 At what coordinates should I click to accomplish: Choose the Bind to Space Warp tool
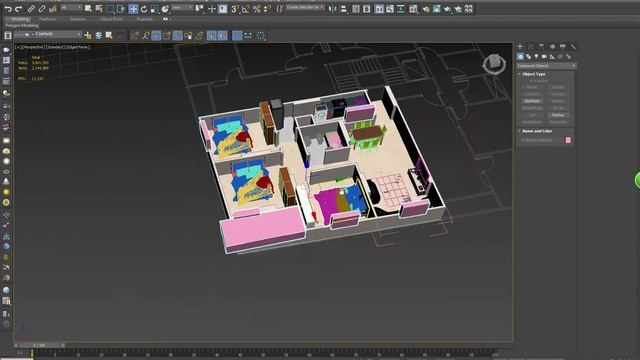(53, 9)
